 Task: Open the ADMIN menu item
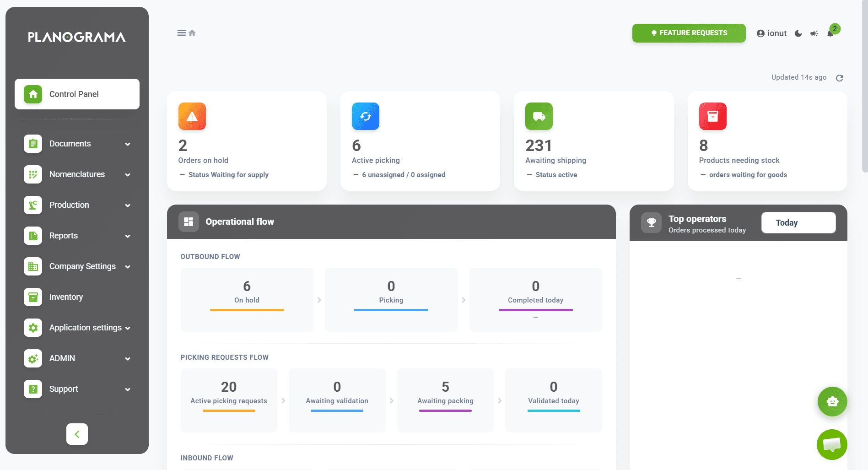click(77, 358)
